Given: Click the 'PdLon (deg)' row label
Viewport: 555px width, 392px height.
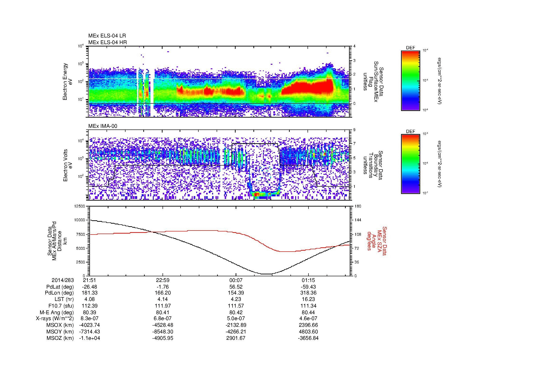Looking at the screenshot, I should (x=60, y=293).
